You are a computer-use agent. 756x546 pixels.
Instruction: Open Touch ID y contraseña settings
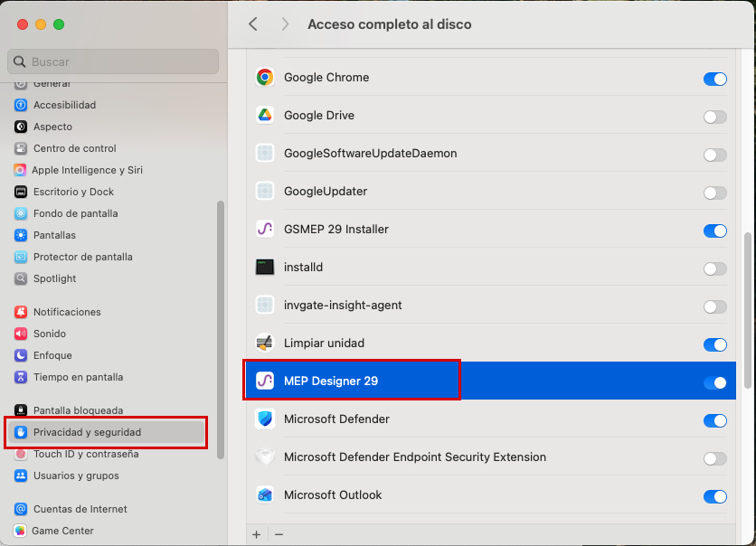[x=86, y=454]
